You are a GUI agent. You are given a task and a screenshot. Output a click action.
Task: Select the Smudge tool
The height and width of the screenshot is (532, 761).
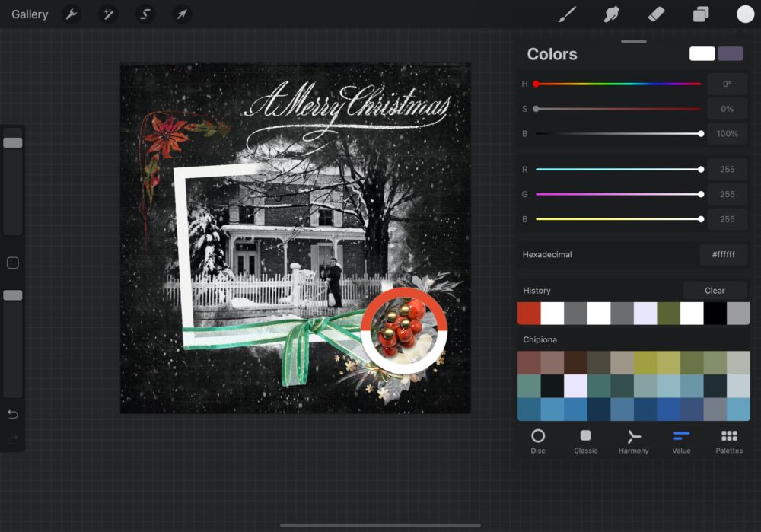[x=612, y=14]
